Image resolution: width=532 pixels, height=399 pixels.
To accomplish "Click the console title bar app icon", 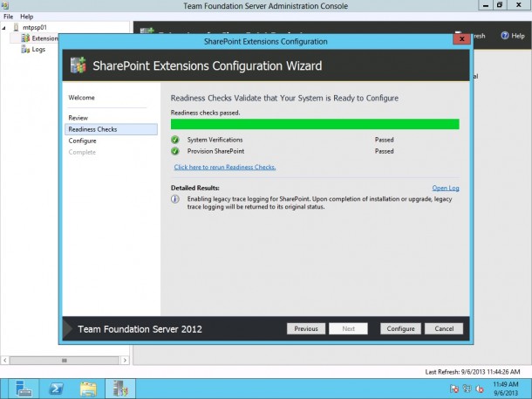I will (x=4, y=5).
